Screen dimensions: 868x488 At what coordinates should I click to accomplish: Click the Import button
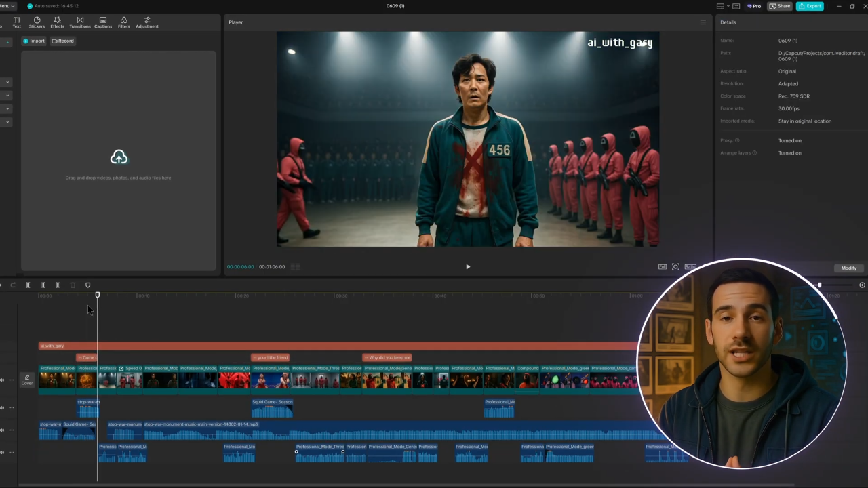pyautogui.click(x=34, y=41)
